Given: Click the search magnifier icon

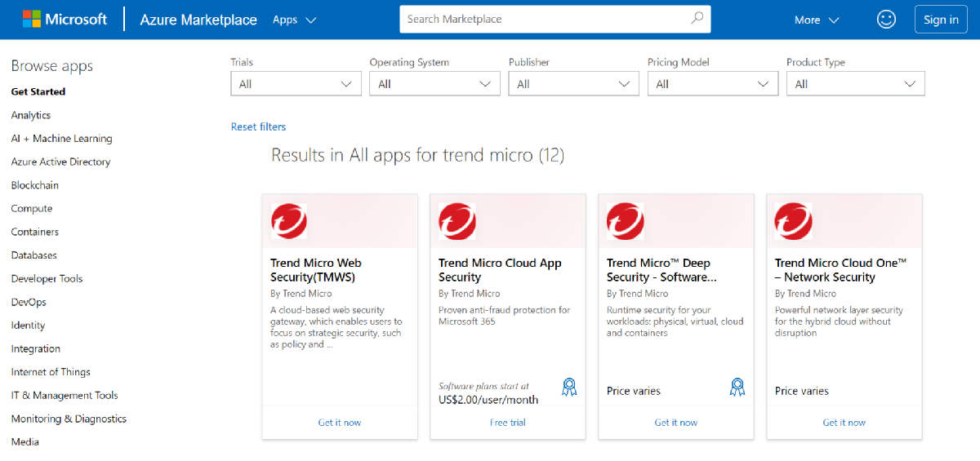Looking at the screenshot, I should point(697,19).
